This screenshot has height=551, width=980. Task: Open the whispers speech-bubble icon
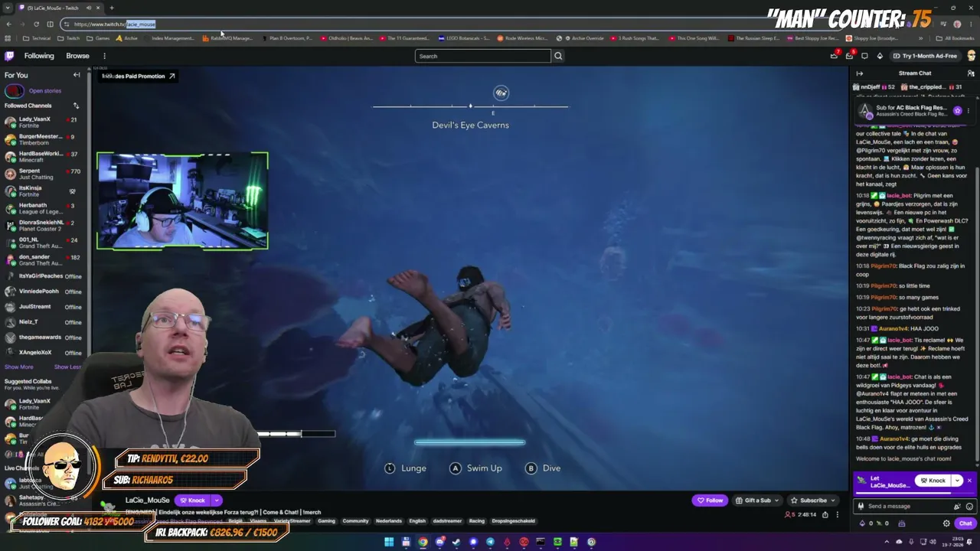864,56
